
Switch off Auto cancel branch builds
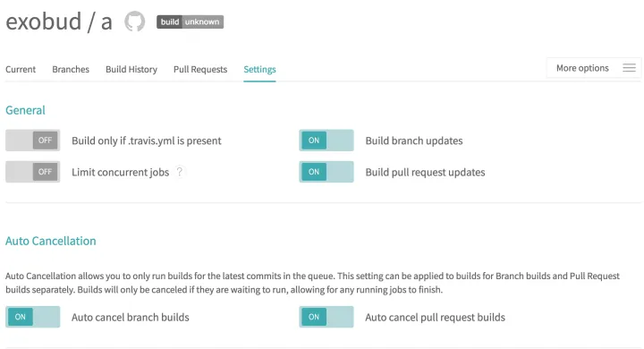(x=33, y=317)
